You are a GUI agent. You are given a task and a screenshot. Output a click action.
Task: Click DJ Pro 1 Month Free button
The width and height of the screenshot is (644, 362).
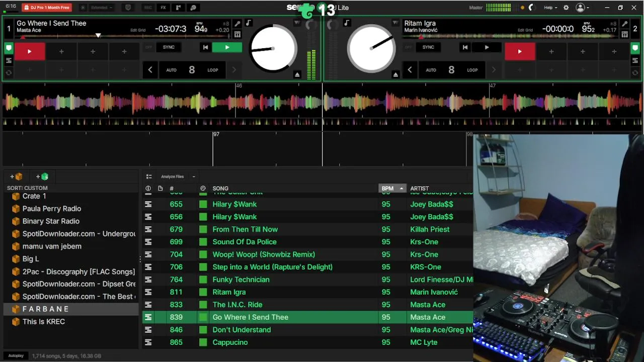coord(46,8)
